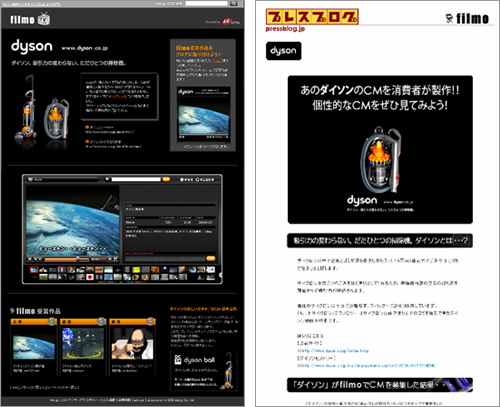Click the magnifier icon in the player search bar
The height and width of the screenshot is (407, 500).
pos(107,179)
